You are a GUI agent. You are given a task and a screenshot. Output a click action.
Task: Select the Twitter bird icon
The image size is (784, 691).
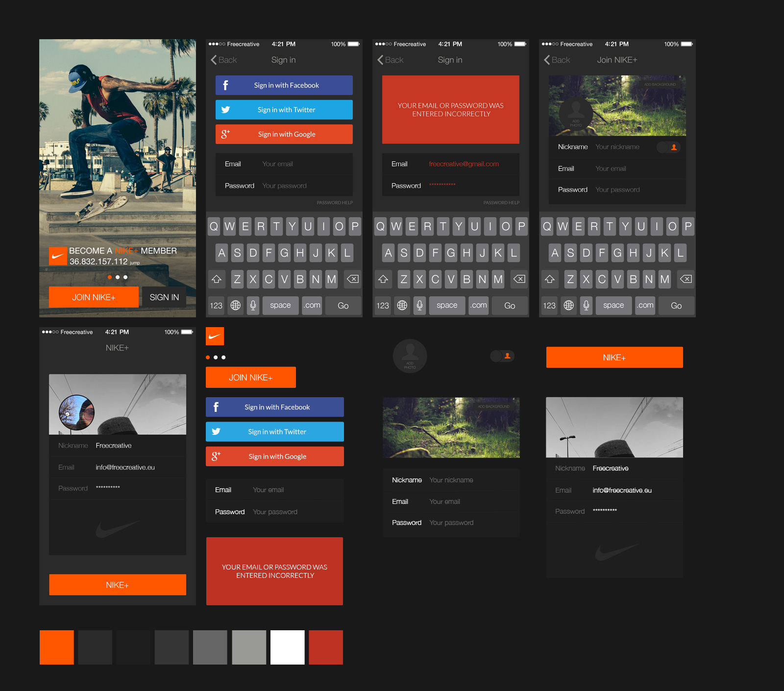coord(226,110)
